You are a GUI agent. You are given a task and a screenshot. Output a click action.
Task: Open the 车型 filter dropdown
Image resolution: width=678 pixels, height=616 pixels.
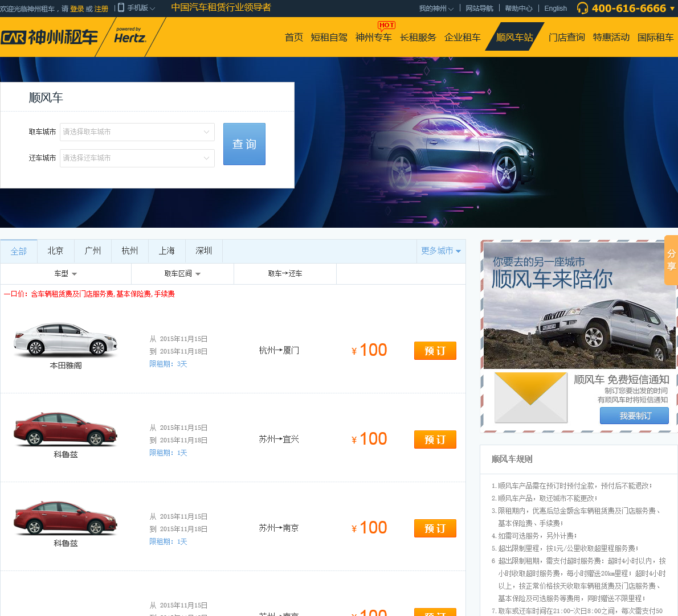pos(66,274)
